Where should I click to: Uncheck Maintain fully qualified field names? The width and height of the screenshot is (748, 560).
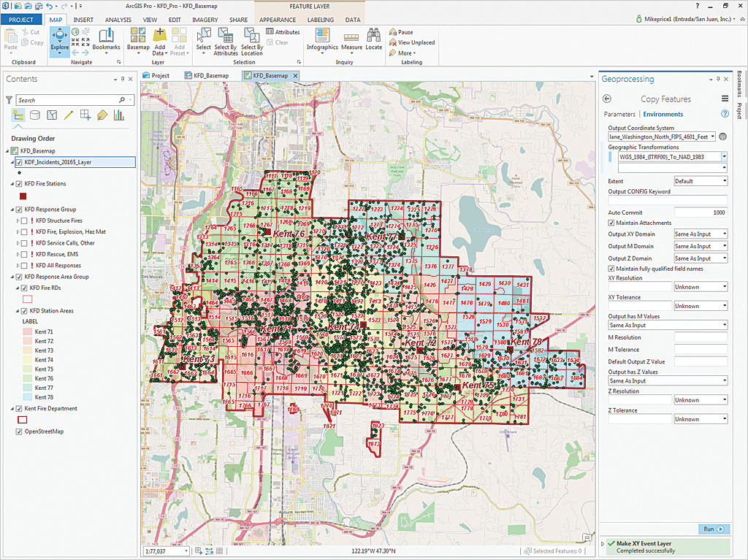[x=611, y=269]
